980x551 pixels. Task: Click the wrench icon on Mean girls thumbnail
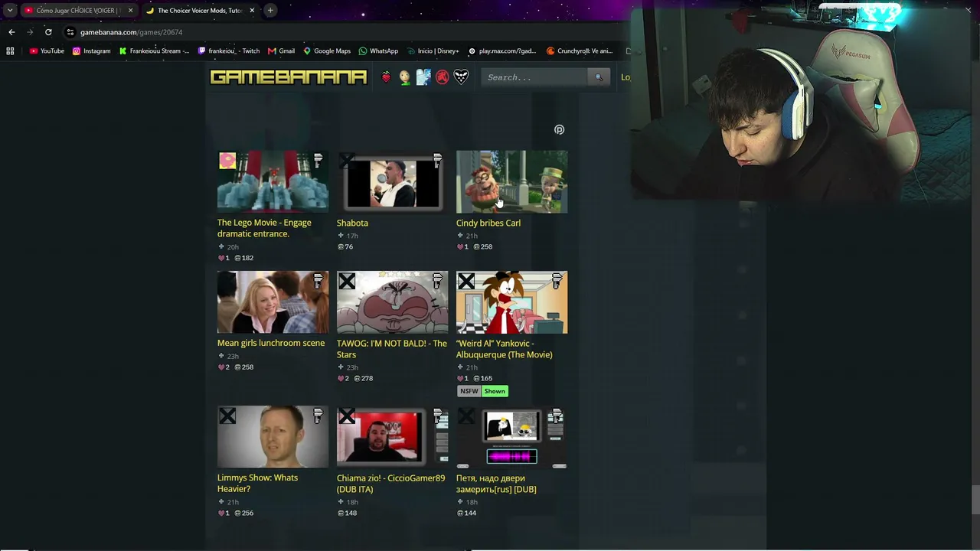(x=318, y=281)
